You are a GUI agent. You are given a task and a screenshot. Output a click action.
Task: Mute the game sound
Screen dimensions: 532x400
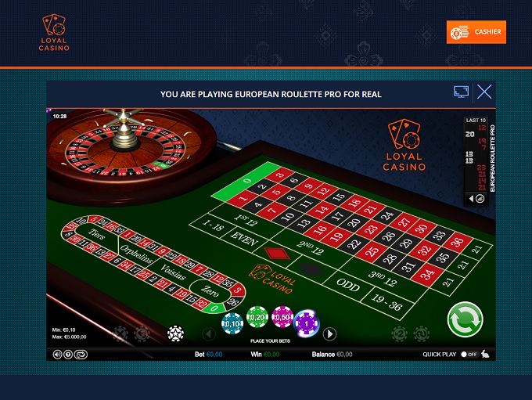pos(57,355)
